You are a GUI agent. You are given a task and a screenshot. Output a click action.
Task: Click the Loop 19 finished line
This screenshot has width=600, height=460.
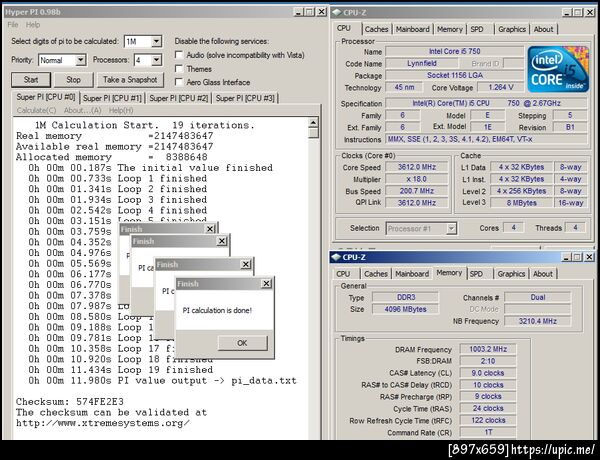click(x=121, y=370)
